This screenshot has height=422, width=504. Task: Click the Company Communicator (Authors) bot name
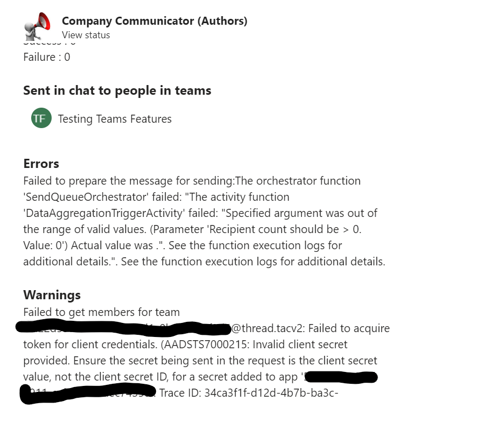pyautogui.click(x=155, y=20)
